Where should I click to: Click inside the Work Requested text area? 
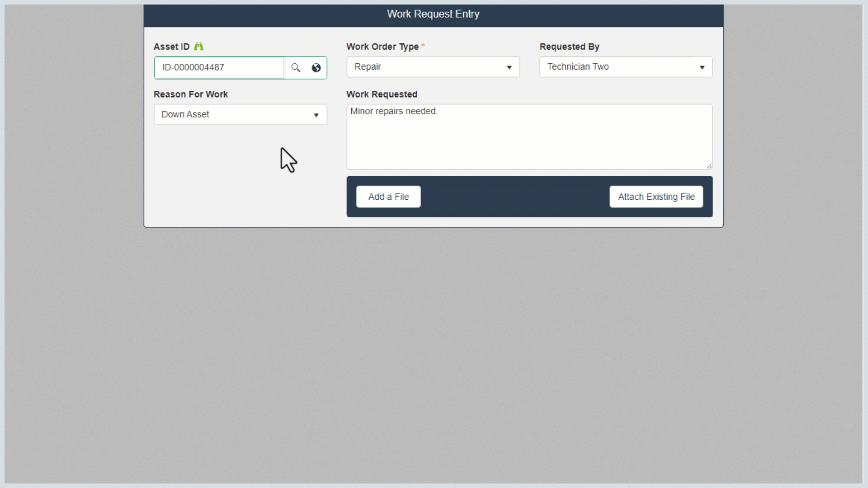click(x=529, y=137)
